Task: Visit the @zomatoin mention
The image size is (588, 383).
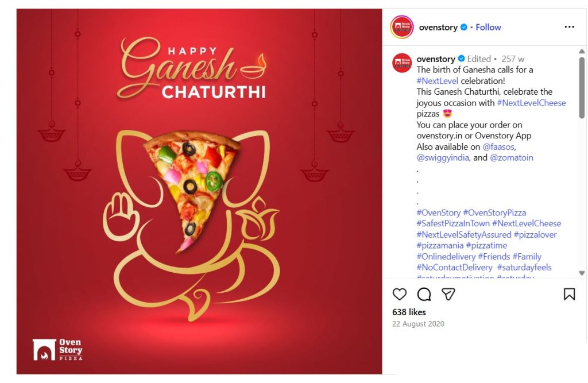Action: pos(512,157)
